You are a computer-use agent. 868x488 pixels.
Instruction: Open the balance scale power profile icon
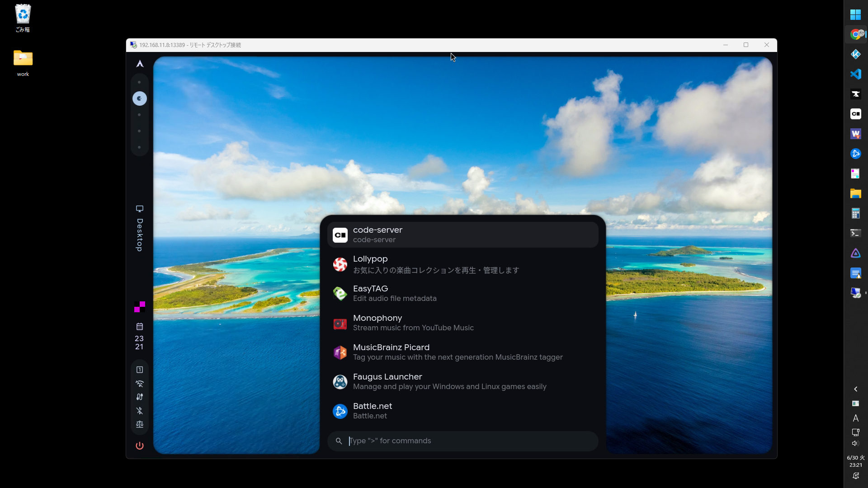pyautogui.click(x=140, y=424)
